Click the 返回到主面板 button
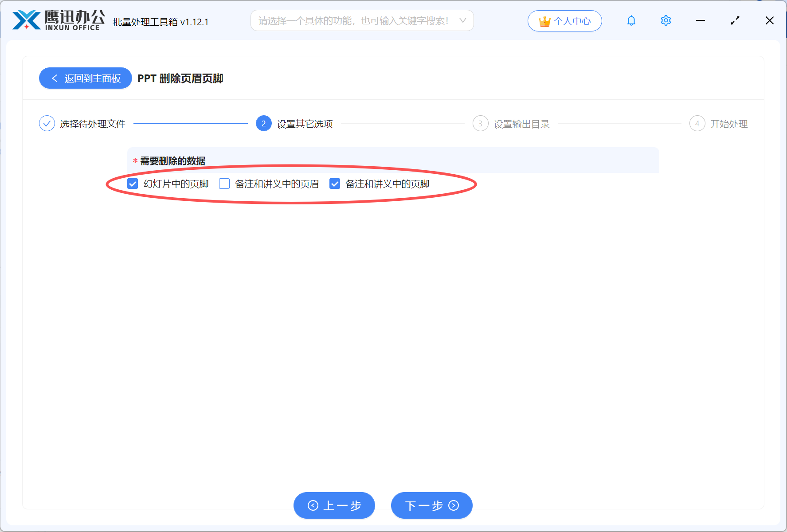787x532 pixels. coord(85,78)
